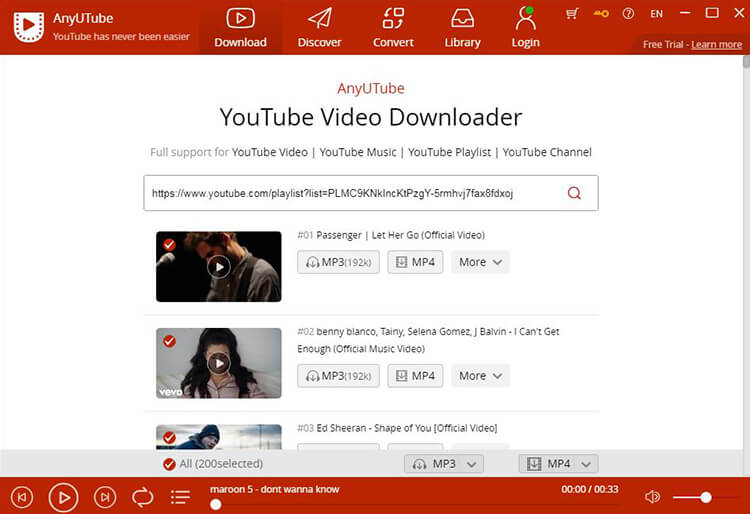This screenshot has width=750, height=514.
Task: Toggle the repeat loop icon
Action: coord(143,497)
